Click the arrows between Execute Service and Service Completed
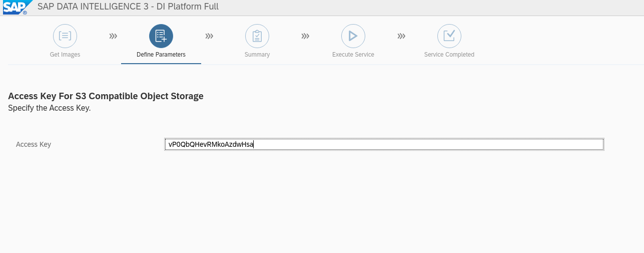Image resolution: width=644 pixels, height=253 pixels. tap(401, 36)
